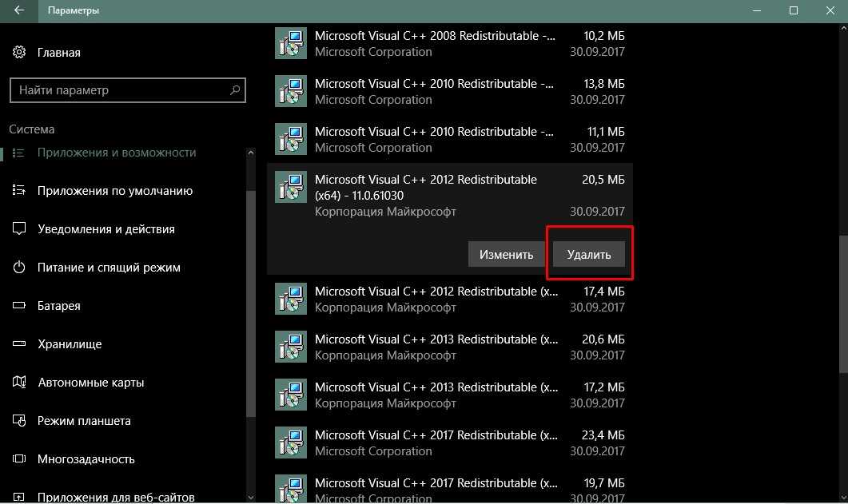Image resolution: width=848 pixels, height=504 pixels.
Task: Click the Автономные карты map icon
Action: pyautogui.click(x=20, y=383)
